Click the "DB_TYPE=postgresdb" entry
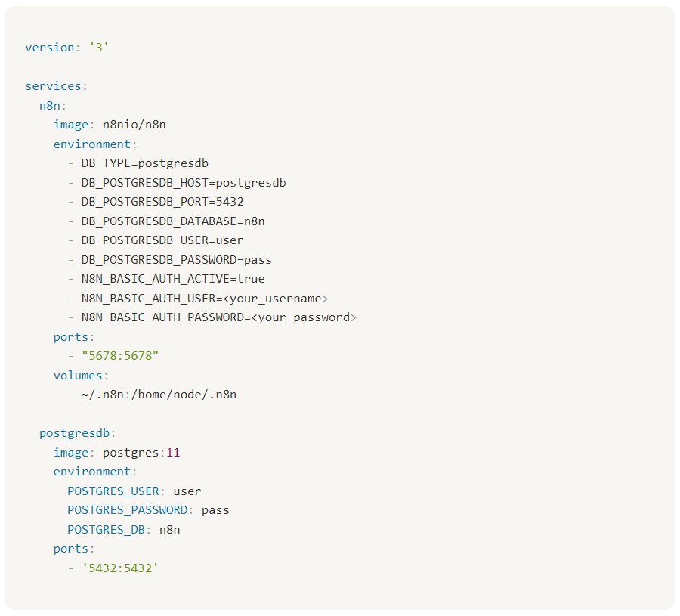Viewport: 680px width, 616px height. [145, 163]
